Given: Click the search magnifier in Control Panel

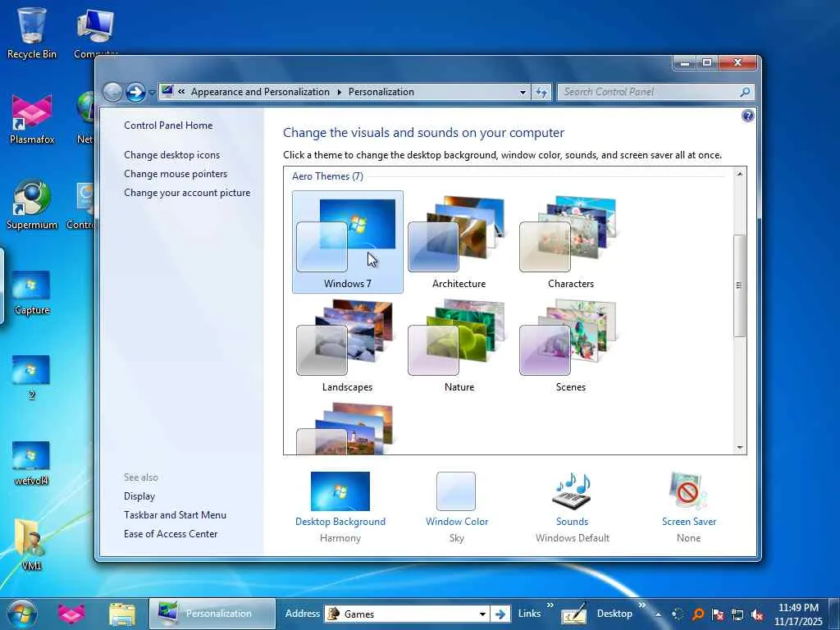Looking at the screenshot, I should (x=745, y=92).
